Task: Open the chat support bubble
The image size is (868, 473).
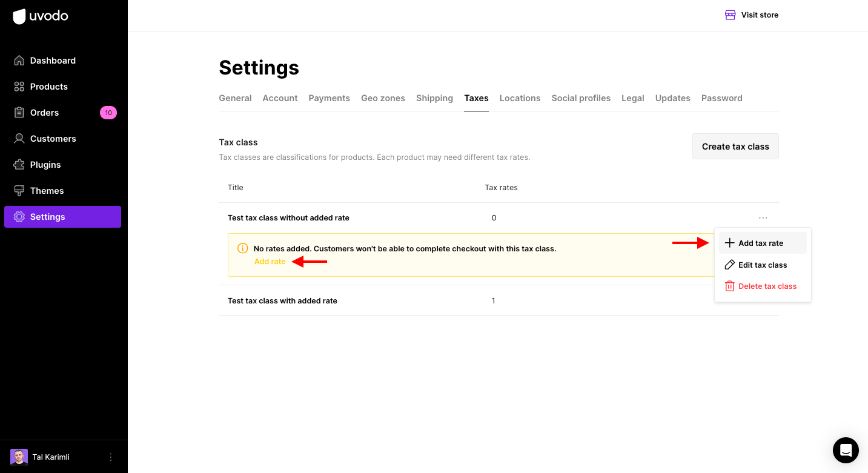Action: 846,450
